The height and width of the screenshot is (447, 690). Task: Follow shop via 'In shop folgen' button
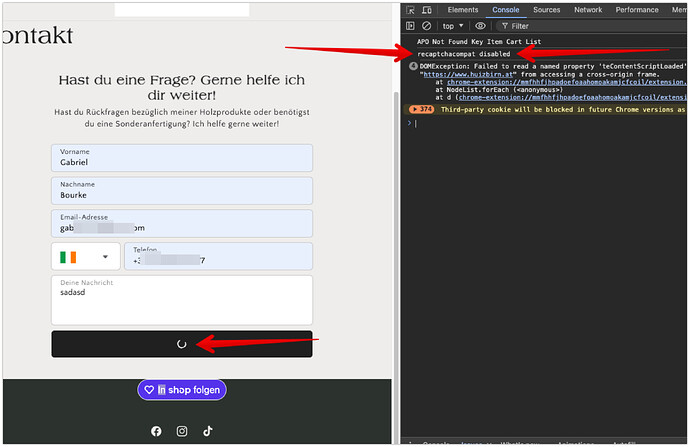[182, 390]
